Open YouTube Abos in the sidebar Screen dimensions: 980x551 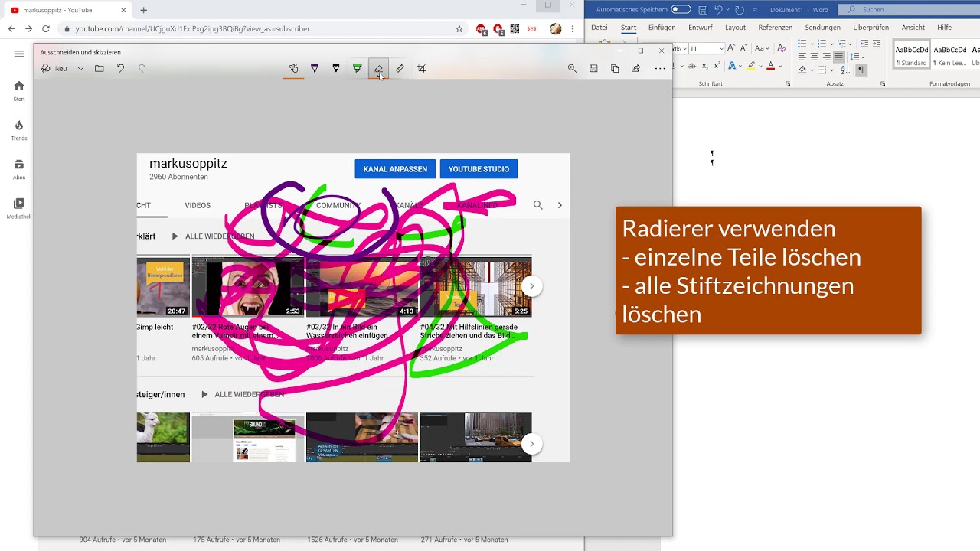19,169
